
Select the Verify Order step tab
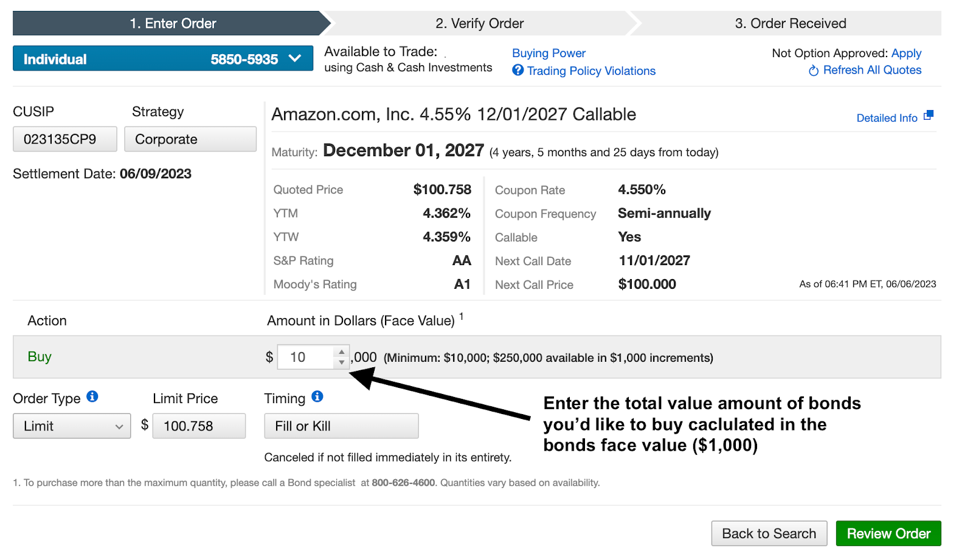pos(480,23)
